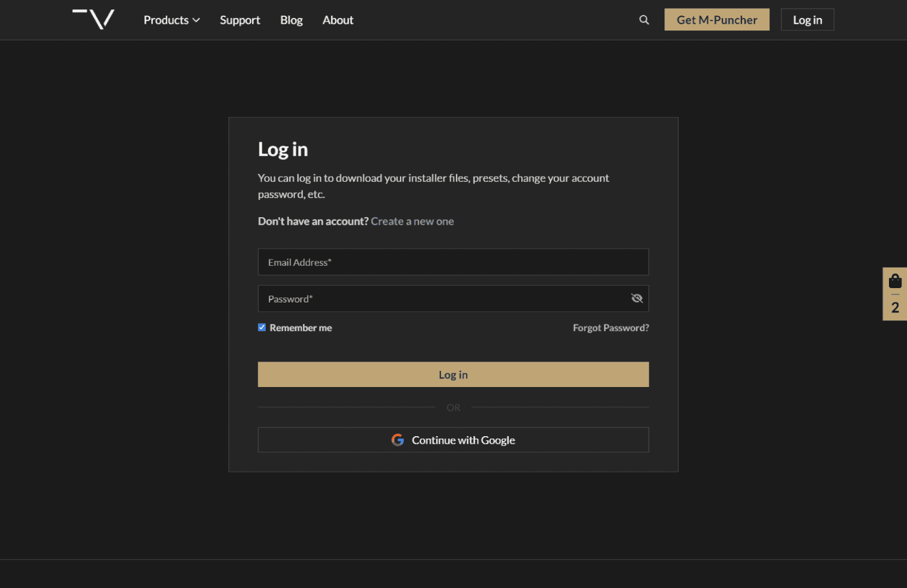Click the Forgot Password? link

click(x=610, y=328)
